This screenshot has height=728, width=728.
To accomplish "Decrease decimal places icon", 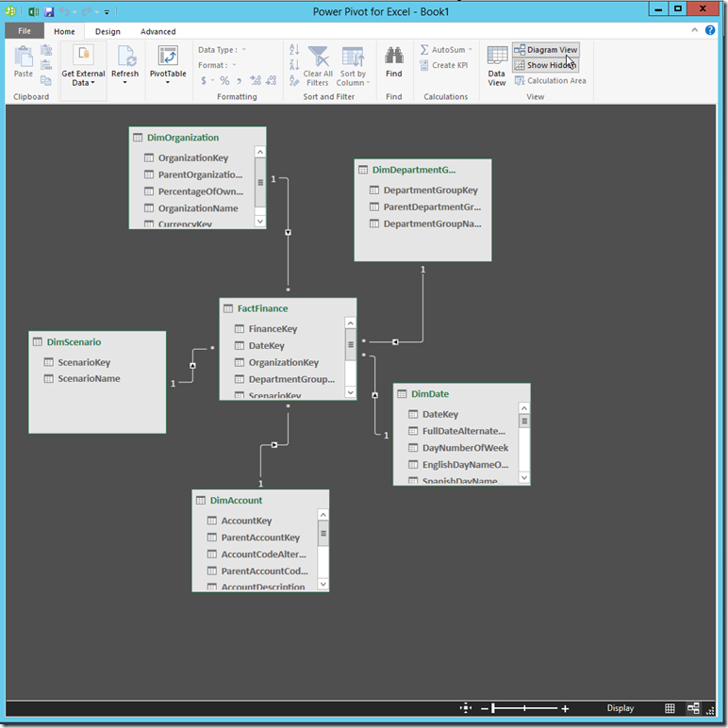I will 272,80.
